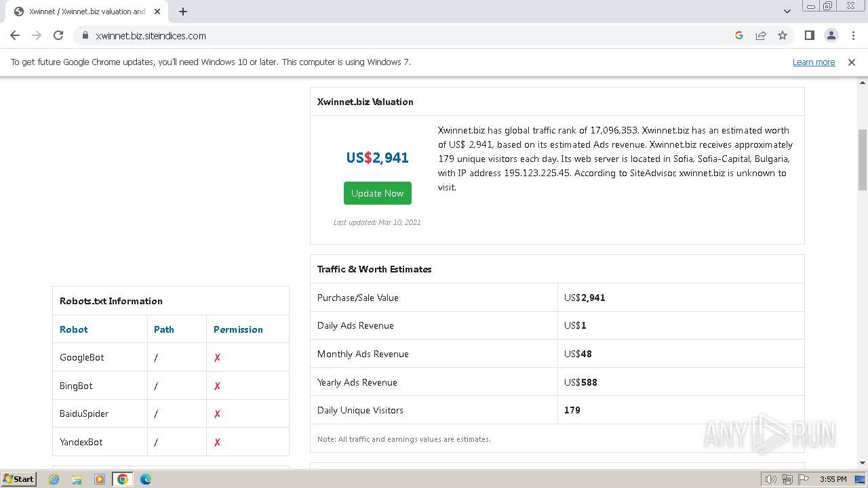Click scrollbar down arrow
Viewport: 868px width, 488px height.
(x=863, y=463)
